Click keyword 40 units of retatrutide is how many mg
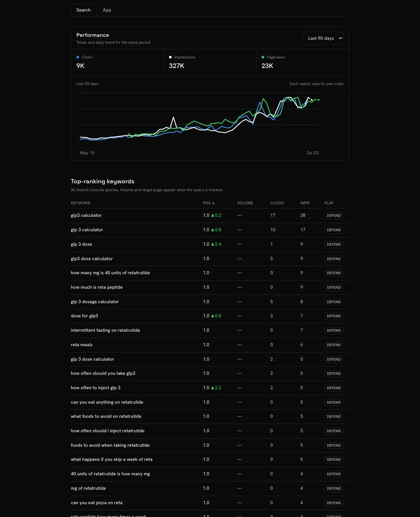420x517 pixels. click(x=110, y=474)
